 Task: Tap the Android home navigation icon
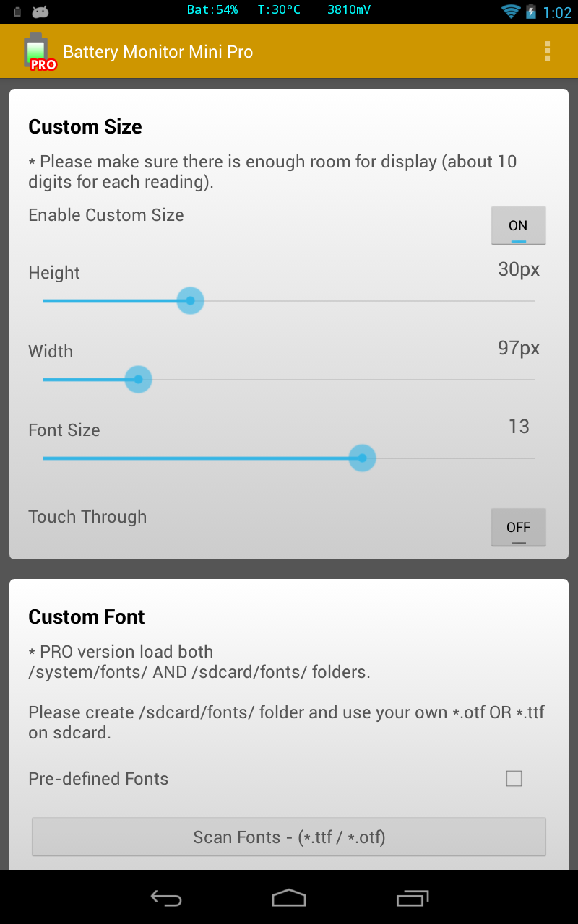(x=289, y=897)
